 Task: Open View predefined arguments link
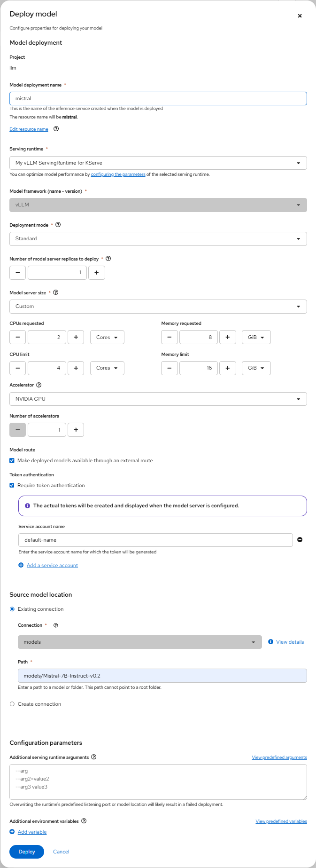pos(279,758)
